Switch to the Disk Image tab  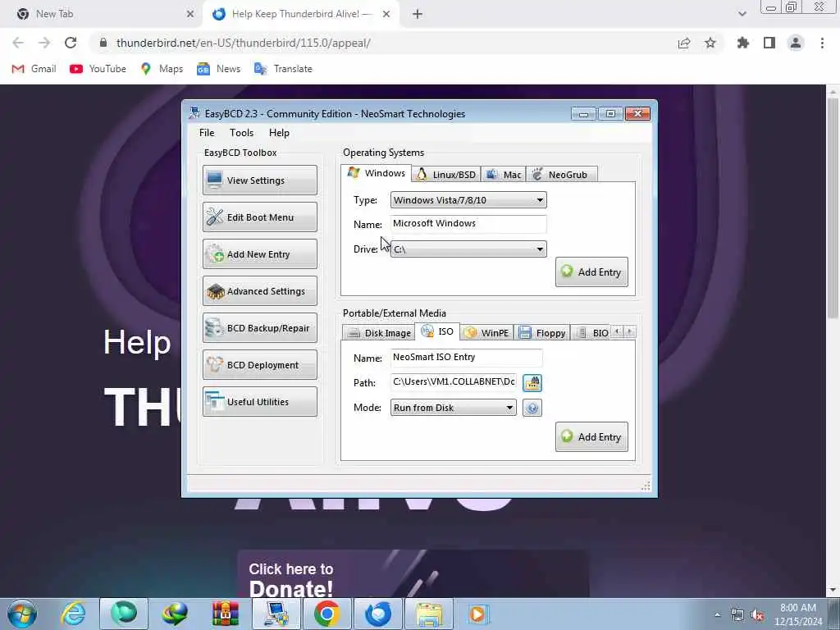(x=379, y=333)
